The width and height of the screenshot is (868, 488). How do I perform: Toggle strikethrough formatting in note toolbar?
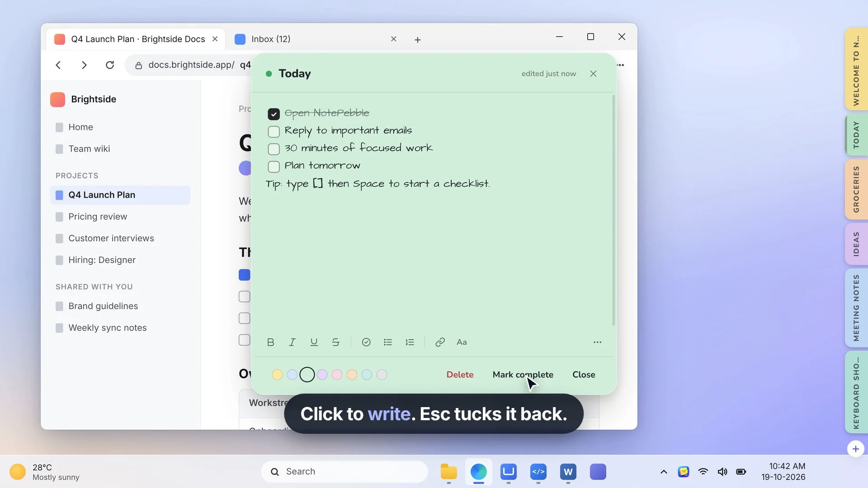[335, 342]
